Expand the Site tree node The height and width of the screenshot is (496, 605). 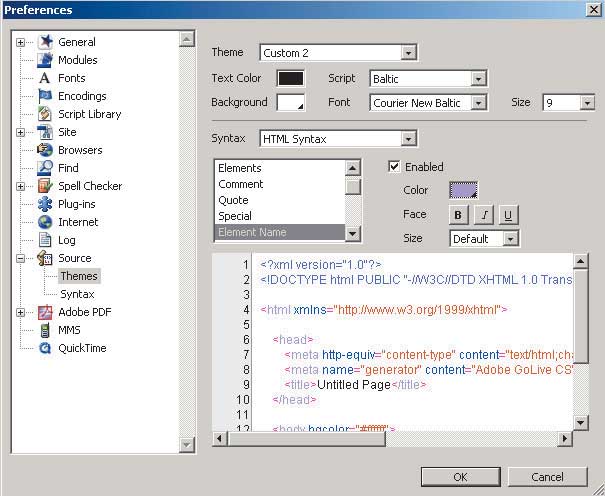click(x=20, y=132)
